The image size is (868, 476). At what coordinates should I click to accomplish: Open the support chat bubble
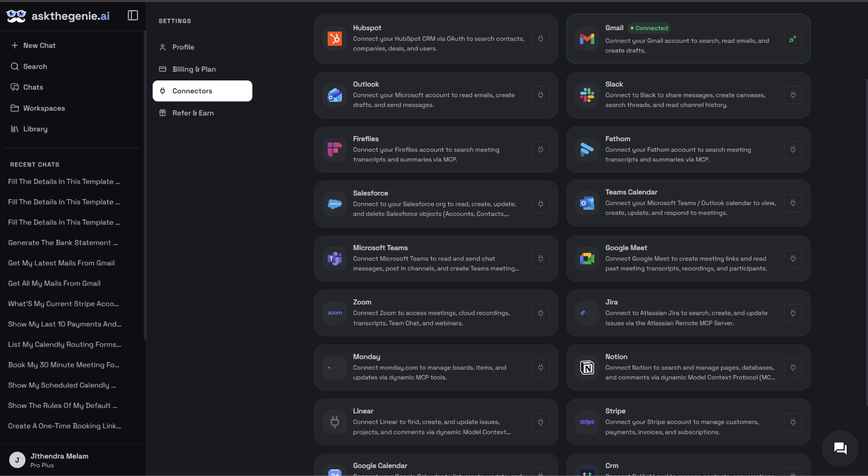(840, 449)
